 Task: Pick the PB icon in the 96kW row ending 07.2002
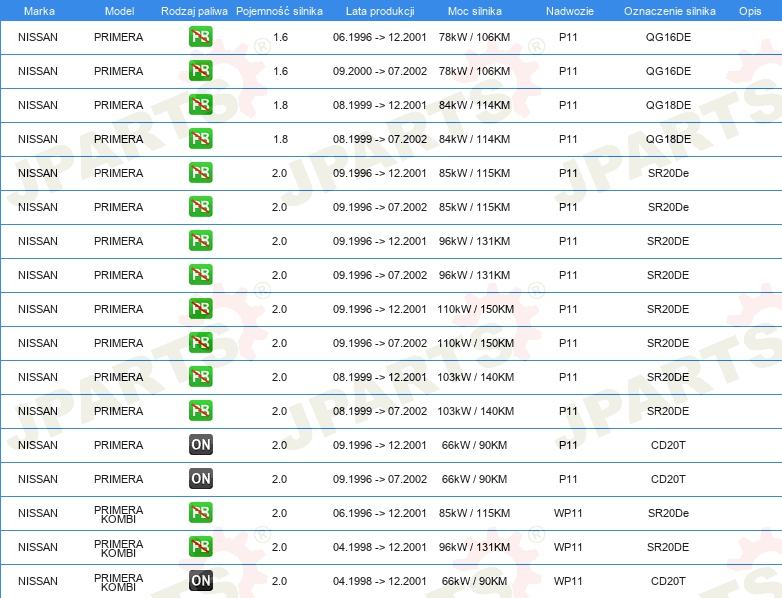200,274
